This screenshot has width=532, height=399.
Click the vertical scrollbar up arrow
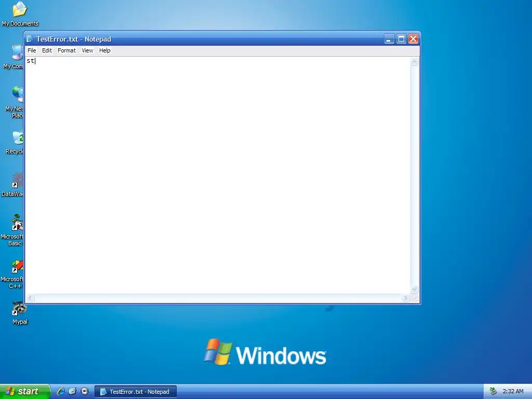[x=414, y=61]
